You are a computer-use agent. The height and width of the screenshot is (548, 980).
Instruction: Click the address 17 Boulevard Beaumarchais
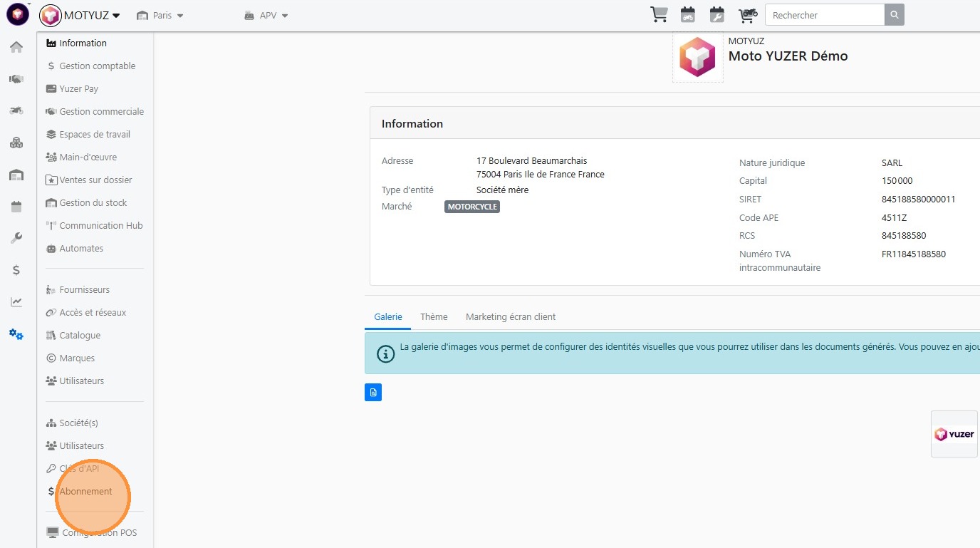coord(532,161)
